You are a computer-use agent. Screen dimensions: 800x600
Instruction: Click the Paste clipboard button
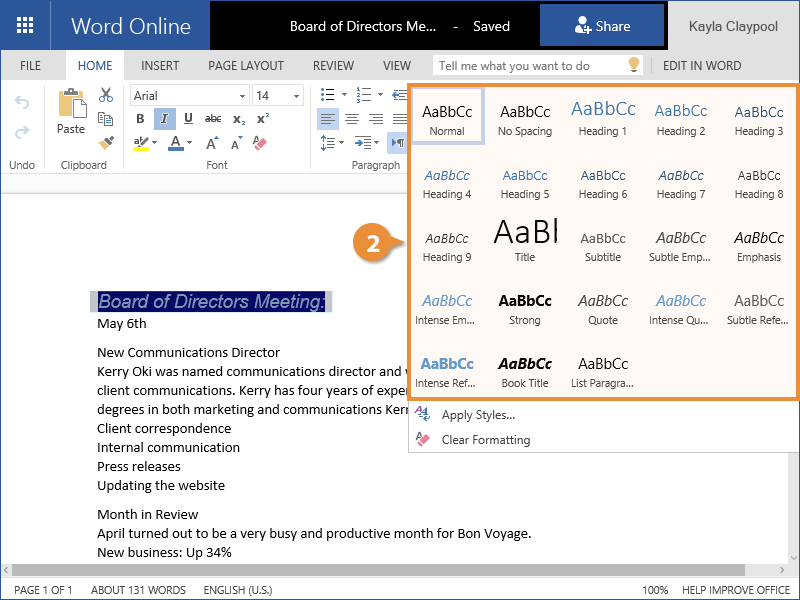71,112
